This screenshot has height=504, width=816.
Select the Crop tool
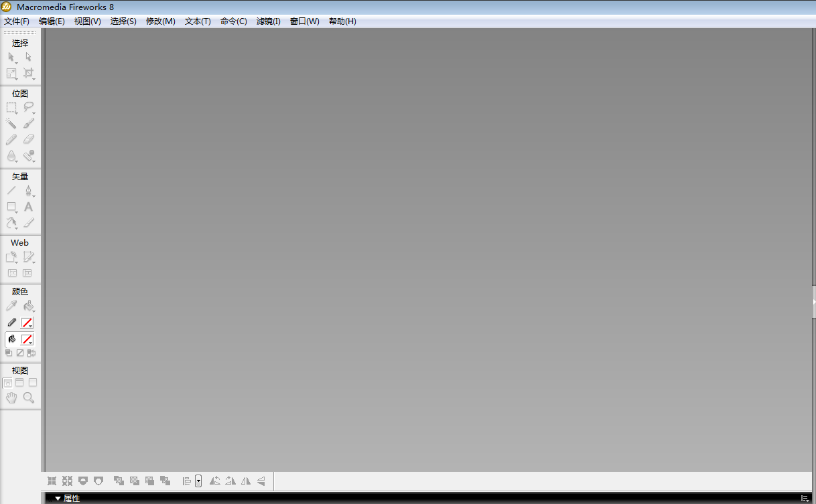coord(28,73)
